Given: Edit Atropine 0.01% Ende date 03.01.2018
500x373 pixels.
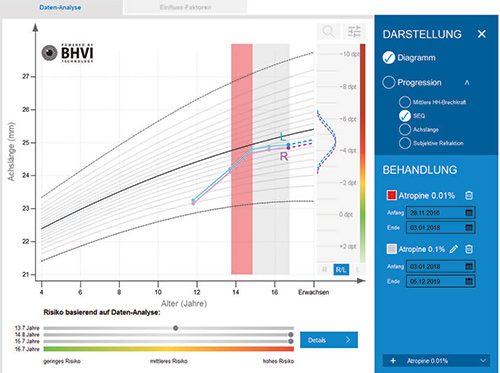Looking at the screenshot, I should click(x=441, y=228).
